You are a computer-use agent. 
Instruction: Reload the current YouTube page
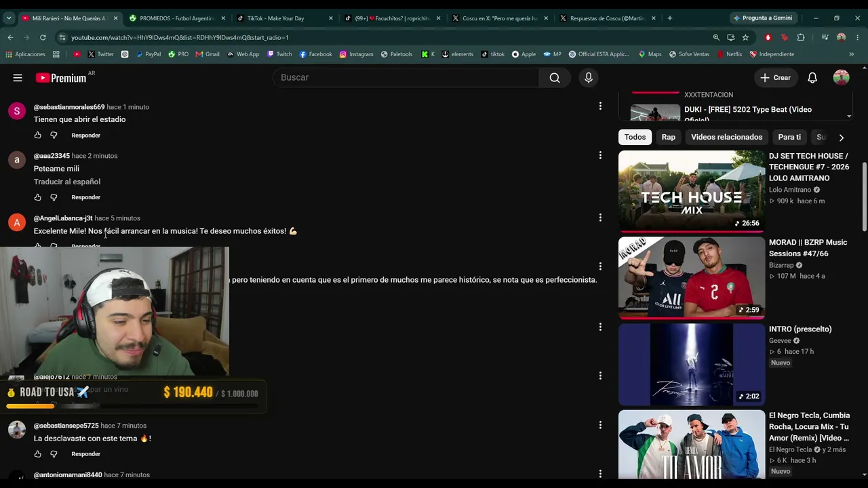43,37
